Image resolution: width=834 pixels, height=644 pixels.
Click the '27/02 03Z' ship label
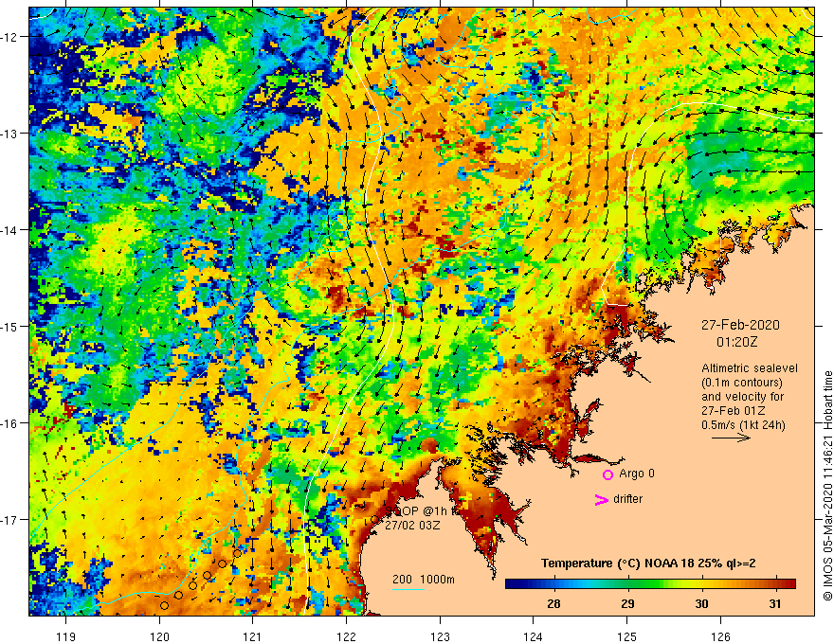coord(412,525)
